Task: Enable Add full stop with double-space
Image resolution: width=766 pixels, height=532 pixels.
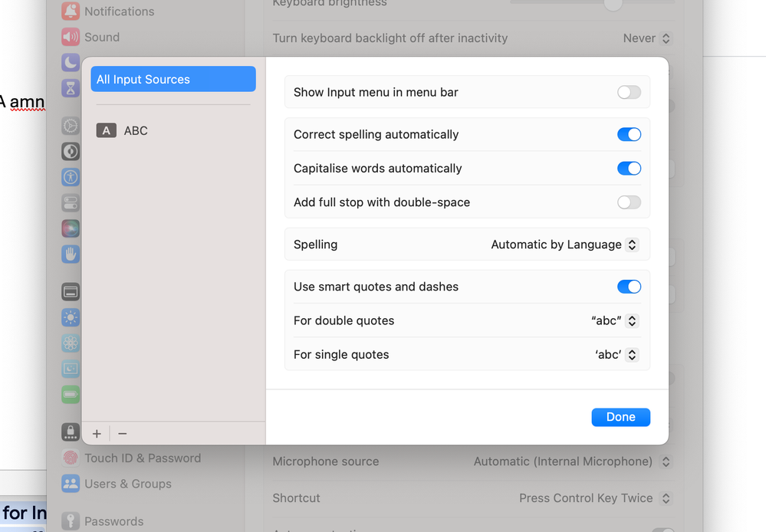Action: [x=629, y=202]
